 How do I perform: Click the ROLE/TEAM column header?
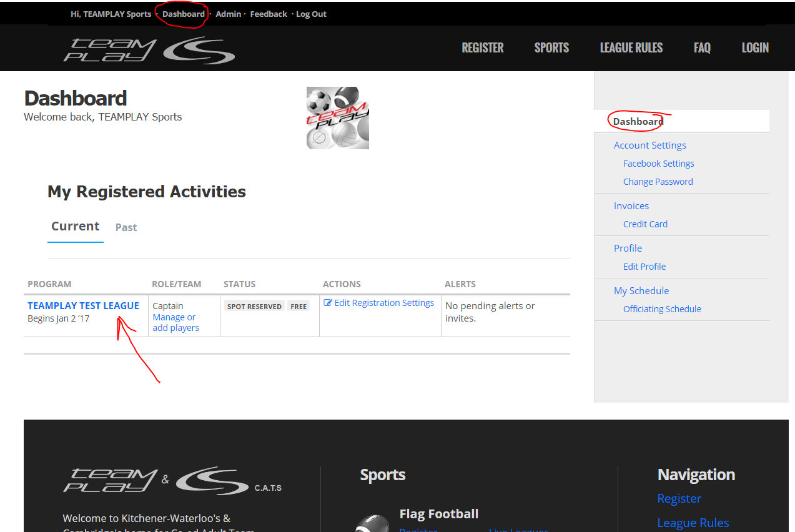pos(177,284)
